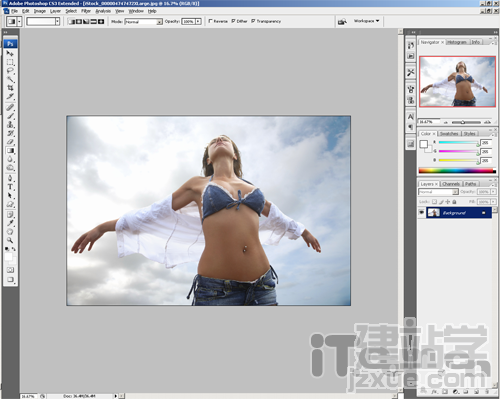This screenshot has height=399, width=500.
Task: Open the Image menu
Action: pyautogui.click(x=40, y=11)
